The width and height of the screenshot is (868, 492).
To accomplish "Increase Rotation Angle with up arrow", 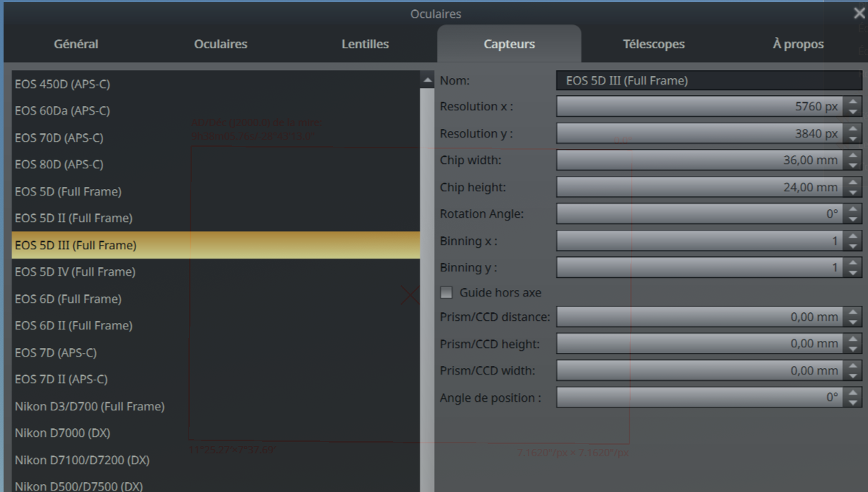I will [x=852, y=209].
